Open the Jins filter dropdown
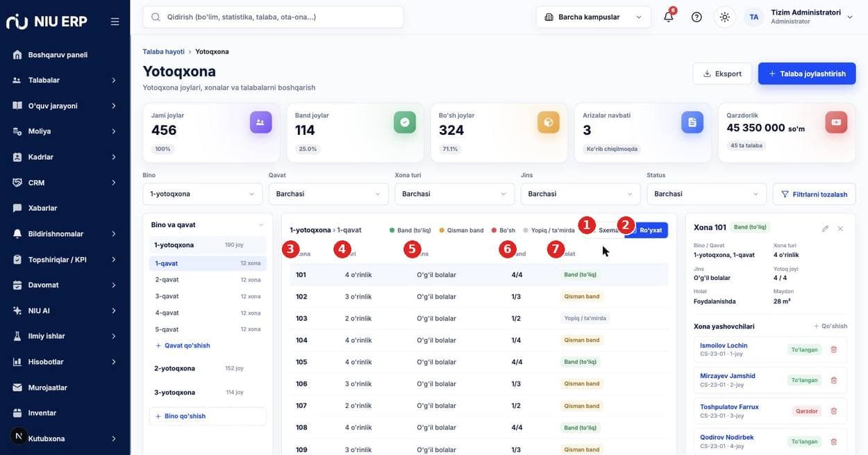The width and height of the screenshot is (868, 455). [x=581, y=194]
